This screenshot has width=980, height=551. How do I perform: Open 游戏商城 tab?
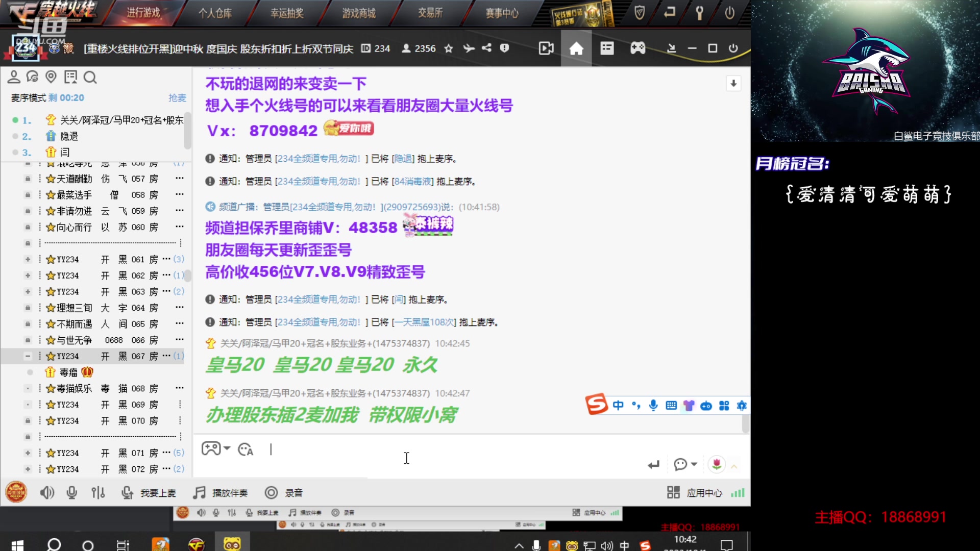click(358, 13)
